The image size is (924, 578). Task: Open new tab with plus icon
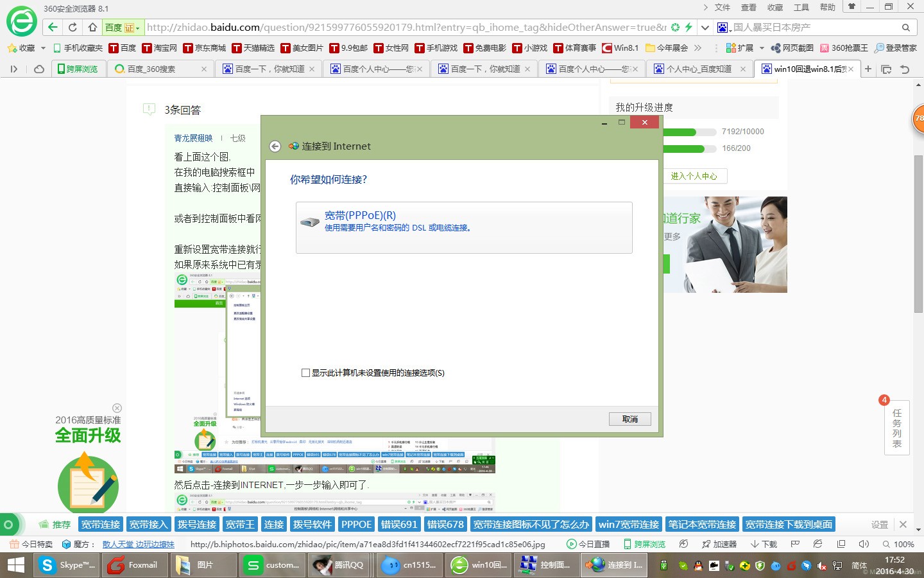click(868, 69)
